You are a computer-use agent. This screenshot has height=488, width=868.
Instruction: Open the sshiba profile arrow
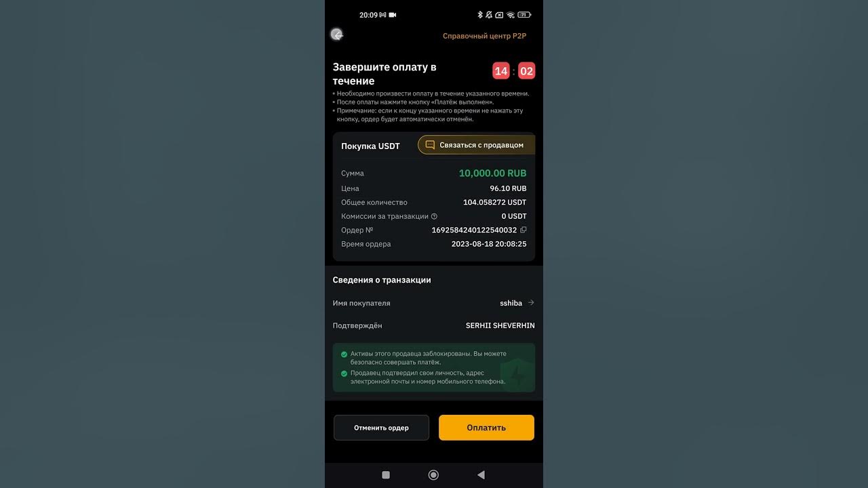(x=531, y=303)
